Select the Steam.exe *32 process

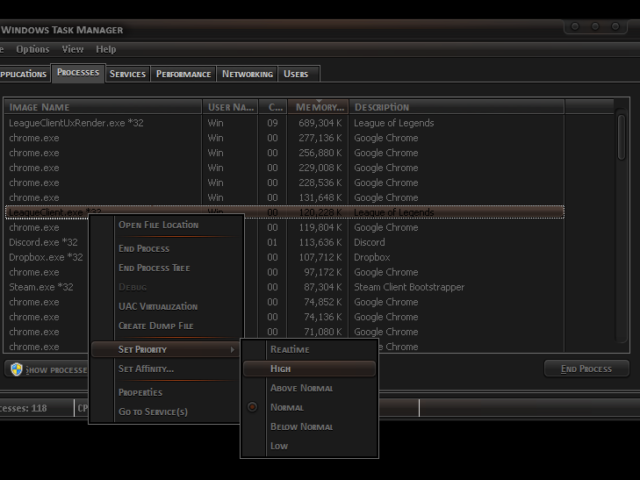click(x=41, y=287)
